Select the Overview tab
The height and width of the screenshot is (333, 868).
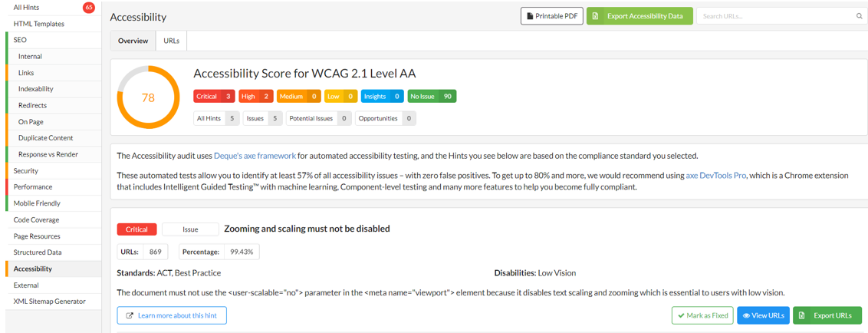click(x=133, y=41)
